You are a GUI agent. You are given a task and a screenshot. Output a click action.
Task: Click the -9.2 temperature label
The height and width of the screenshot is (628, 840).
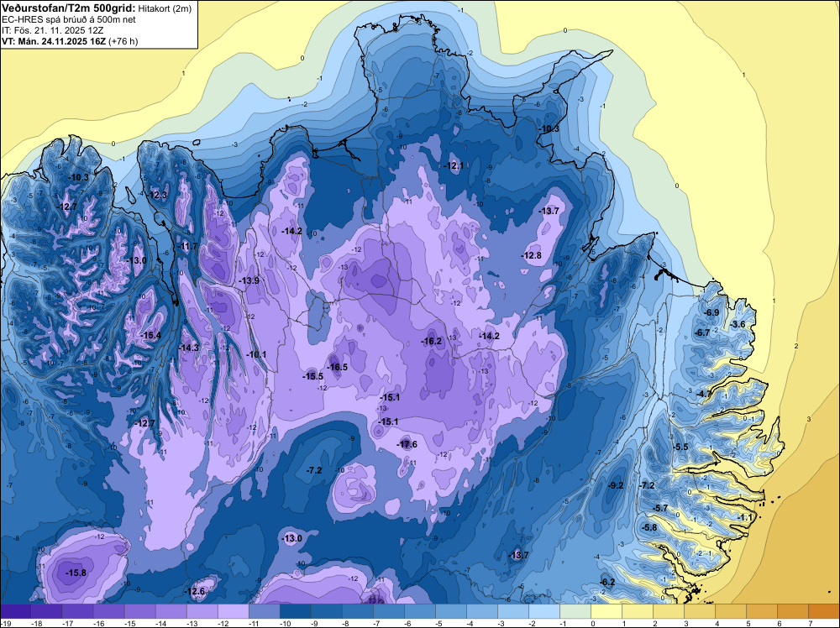coord(617,485)
